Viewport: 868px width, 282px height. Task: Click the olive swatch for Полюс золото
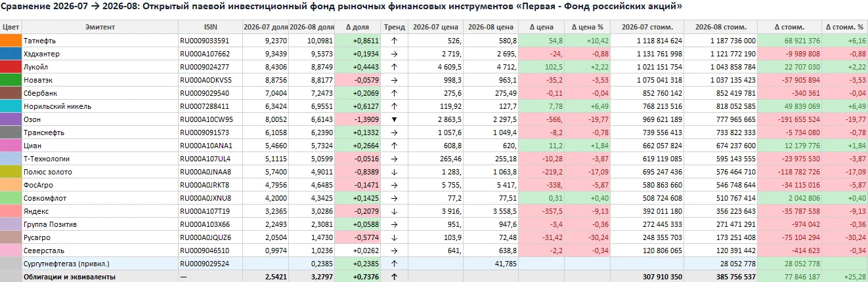click(x=11, y=171)
